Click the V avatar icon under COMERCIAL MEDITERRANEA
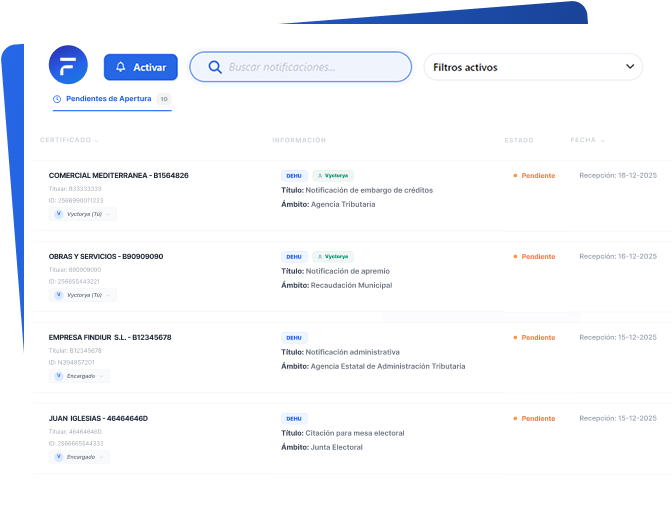Viewport: 672px width, 516px height. 59,214
